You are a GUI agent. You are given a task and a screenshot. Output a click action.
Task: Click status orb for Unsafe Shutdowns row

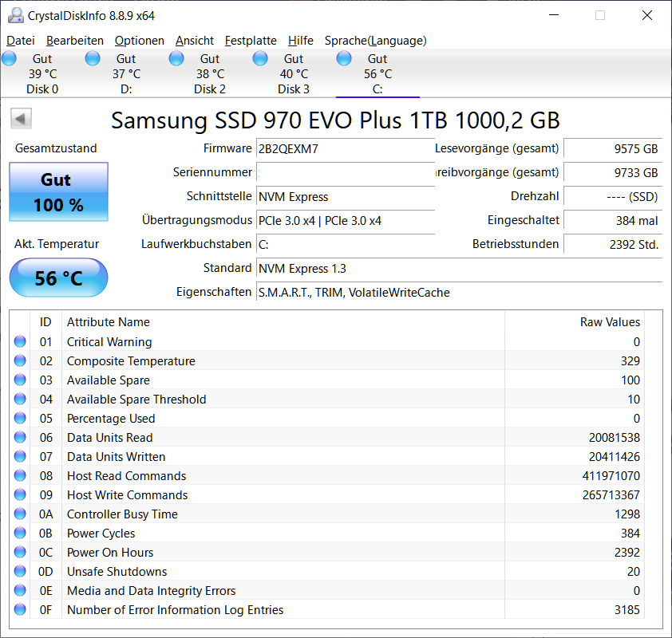coord(20,571)
